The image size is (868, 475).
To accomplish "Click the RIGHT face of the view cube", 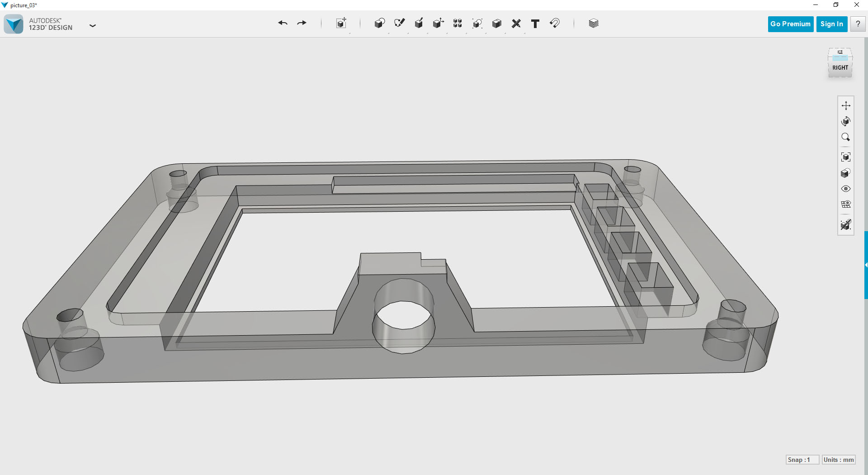I will coord(840,68).
